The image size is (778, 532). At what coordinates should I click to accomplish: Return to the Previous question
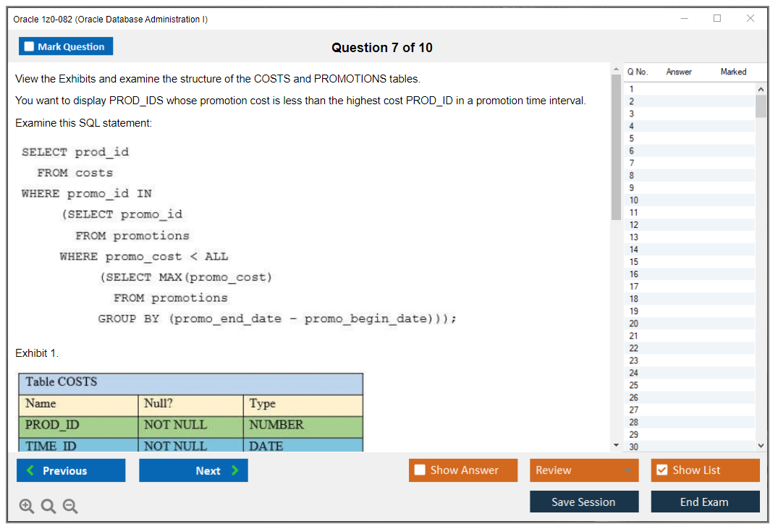point(70,470)
